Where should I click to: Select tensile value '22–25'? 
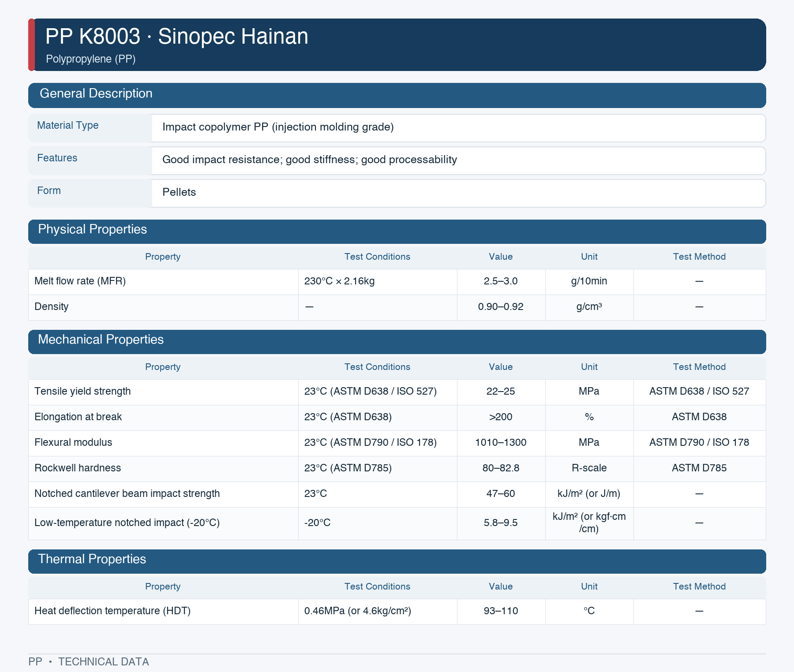coord(501,391)
